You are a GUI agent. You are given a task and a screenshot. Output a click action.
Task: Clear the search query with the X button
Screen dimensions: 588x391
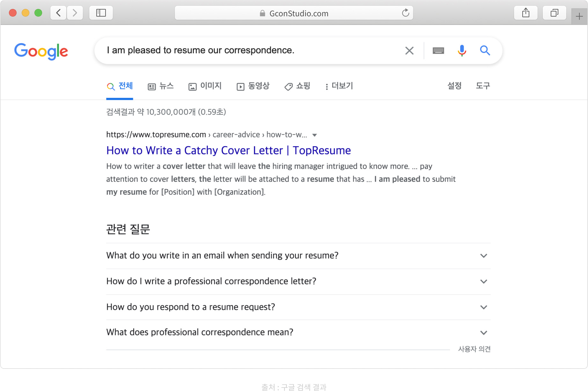click(409, 50)
